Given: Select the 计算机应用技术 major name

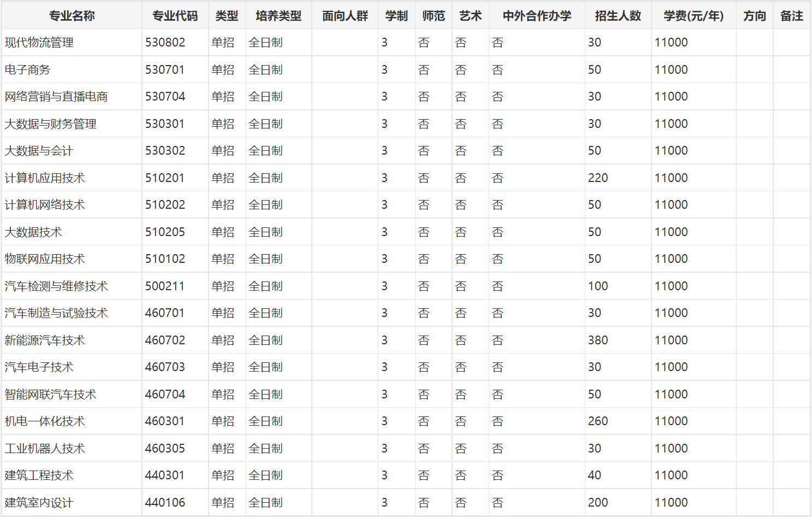Looking at the screenshot, I should click(x=45, y=178).
